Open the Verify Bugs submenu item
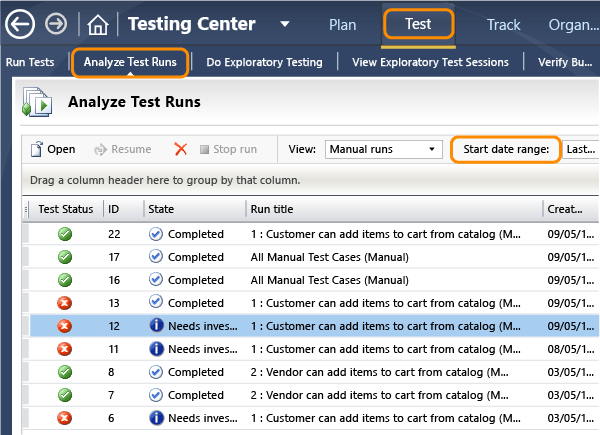This screenshot has height=435, width=600. [x=565, y=62]
